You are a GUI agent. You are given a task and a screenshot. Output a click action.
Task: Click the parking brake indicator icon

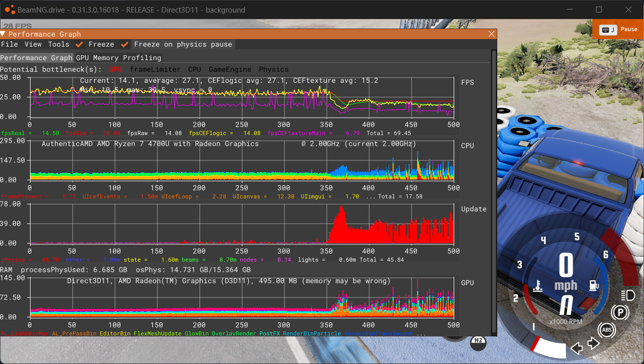(x=620, y=313)
